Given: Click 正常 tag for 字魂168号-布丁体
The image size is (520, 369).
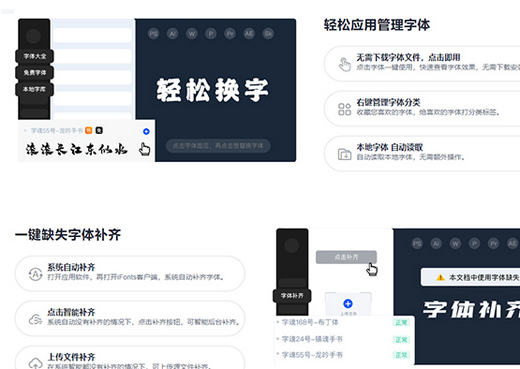Looking at the screenshot, I should (401, 323).
